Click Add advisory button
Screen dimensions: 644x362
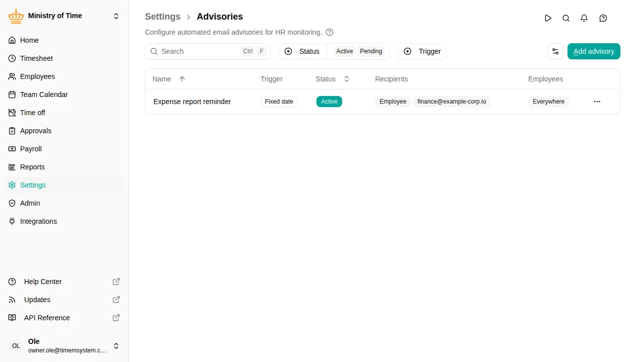point(594,51)
